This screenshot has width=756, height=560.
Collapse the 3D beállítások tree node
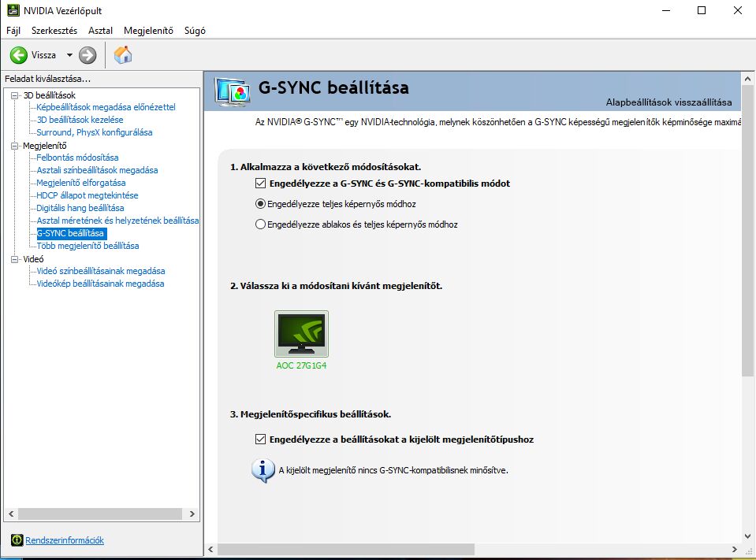pos(14,95)
